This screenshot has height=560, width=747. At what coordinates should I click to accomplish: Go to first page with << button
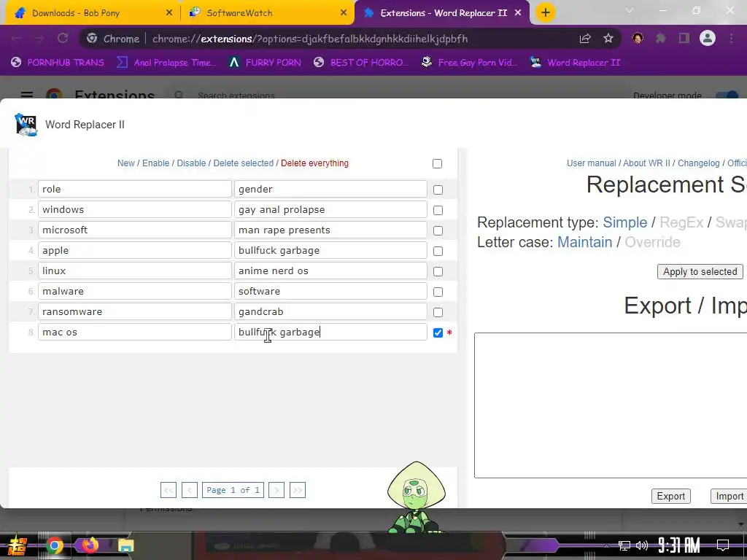coord(169,490)
